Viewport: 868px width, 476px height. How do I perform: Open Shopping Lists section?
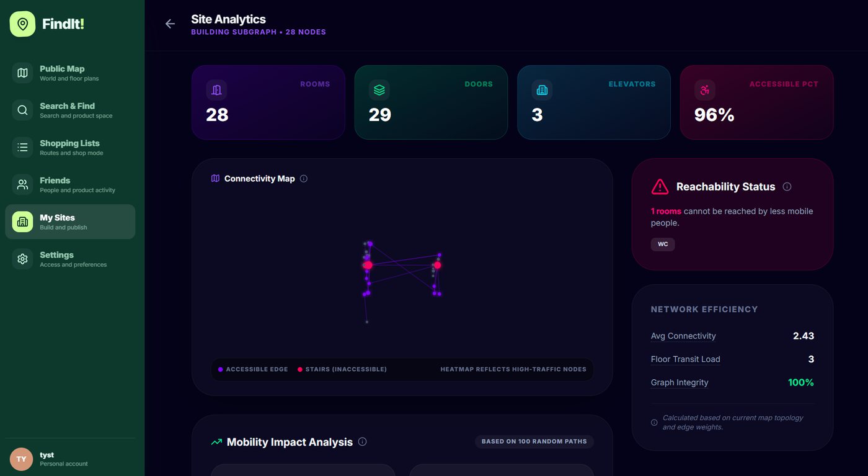70,147
